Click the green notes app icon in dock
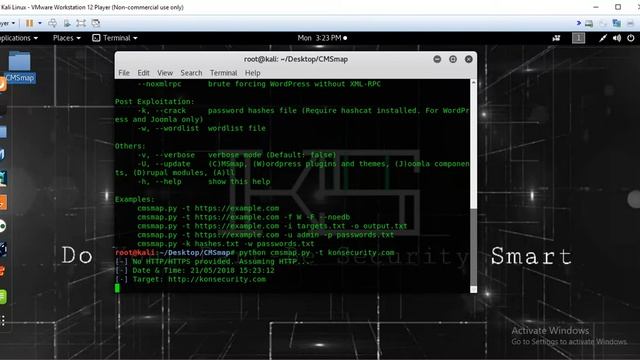The width and height of the screenshot is (640, 360). [3, 297]
